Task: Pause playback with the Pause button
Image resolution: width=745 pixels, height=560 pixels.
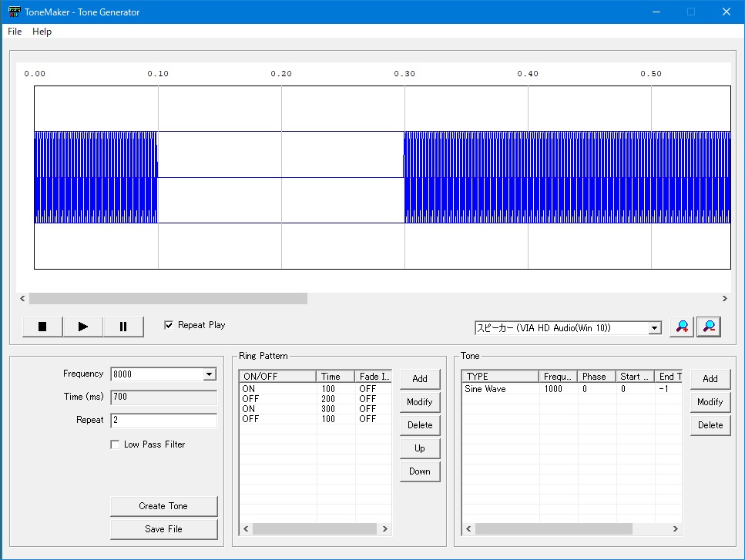Action: pyautogui.click(x=123, y=327)
